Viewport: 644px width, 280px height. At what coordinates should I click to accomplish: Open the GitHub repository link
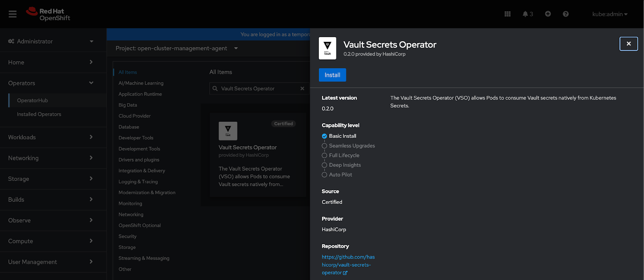[348, 265]
